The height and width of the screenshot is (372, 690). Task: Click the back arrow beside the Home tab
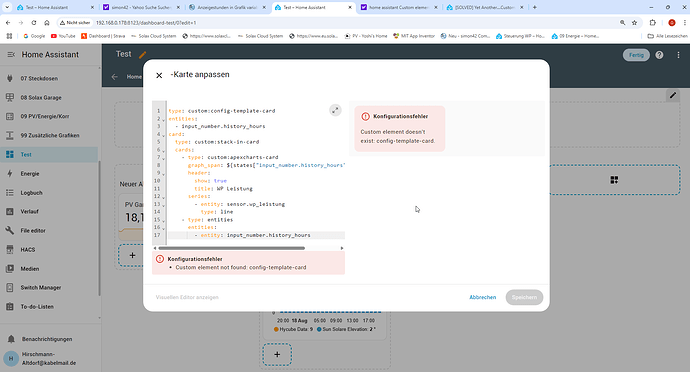coord(114,77)
